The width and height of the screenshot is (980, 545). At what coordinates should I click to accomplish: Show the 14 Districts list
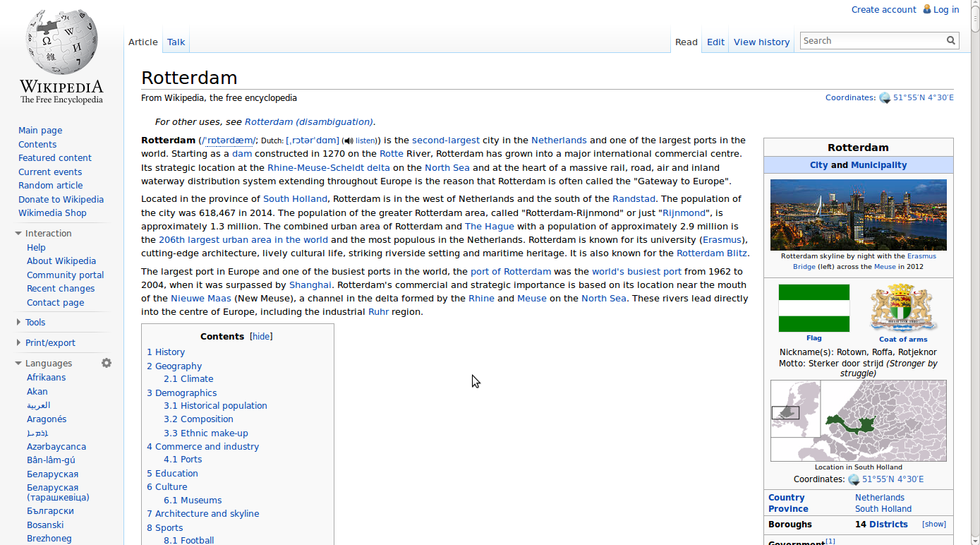(933, 523)
